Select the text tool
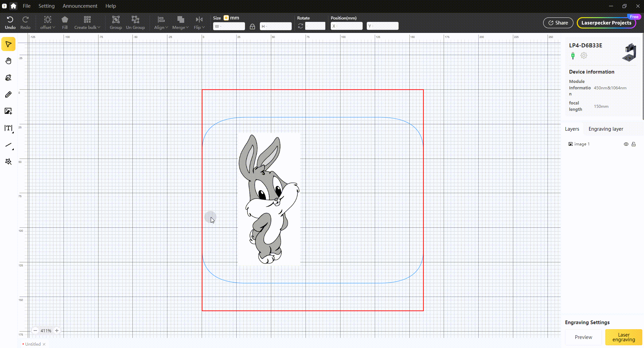The width and height of the screenshot is (644, 348). (8, 128)
